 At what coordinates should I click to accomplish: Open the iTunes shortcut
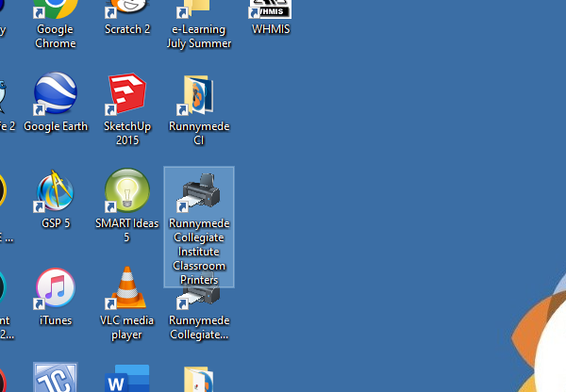tap(56, 288)
